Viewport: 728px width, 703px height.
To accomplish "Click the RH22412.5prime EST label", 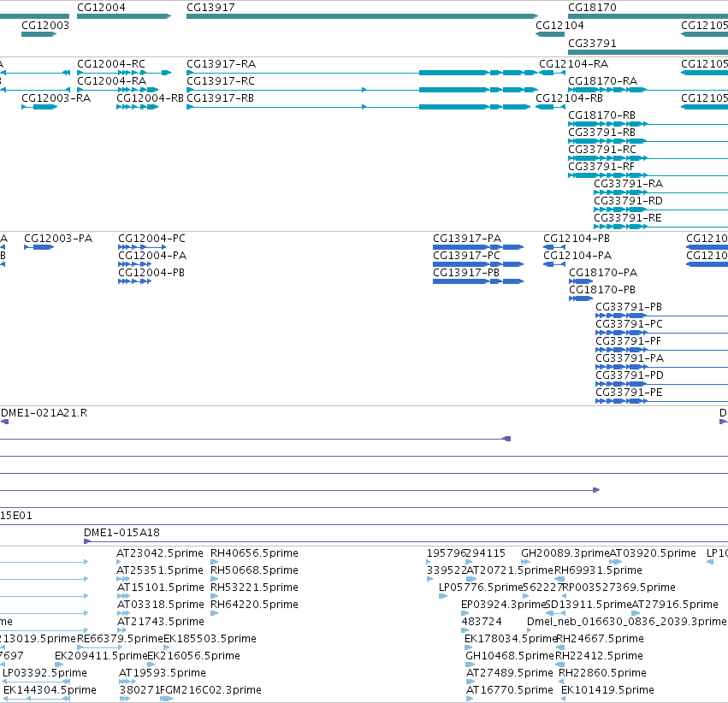I will click(x=599, y=656).
